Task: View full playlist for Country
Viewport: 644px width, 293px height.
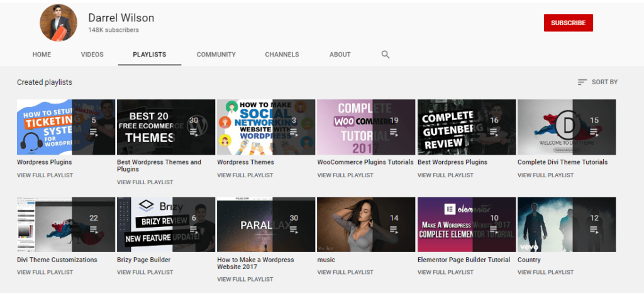Action: pyautogui.click(x=545, y=272)
